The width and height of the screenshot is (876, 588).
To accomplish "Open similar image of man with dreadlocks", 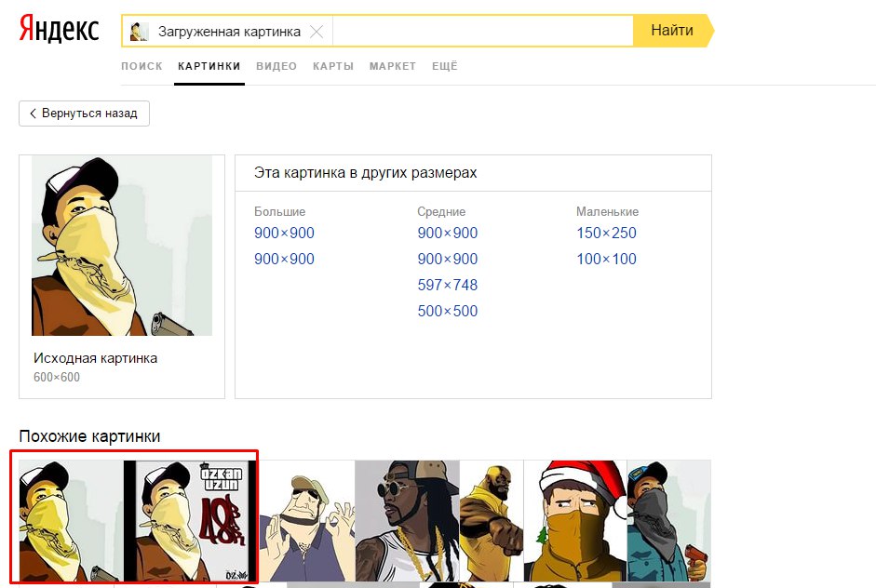I will coord(407,521).
